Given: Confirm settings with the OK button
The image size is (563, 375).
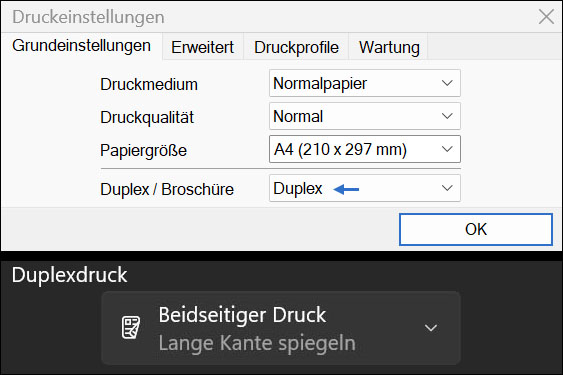Looking at the screenshot, I should pyautogui.click(x=476, y=230).
